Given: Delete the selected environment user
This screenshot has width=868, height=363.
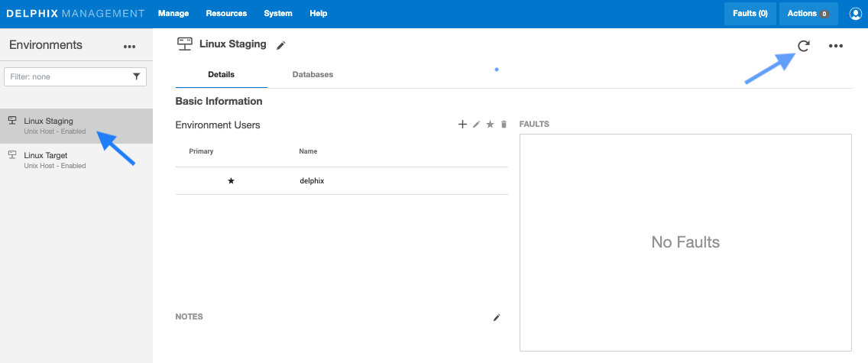Looking at the screenshot, I should [x=504, y=125].
